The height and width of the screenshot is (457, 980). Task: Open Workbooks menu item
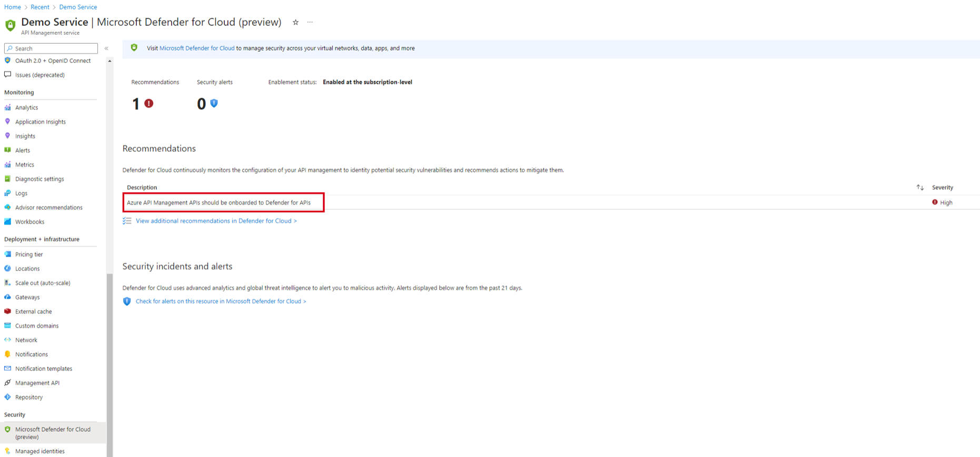pos(29,222)
